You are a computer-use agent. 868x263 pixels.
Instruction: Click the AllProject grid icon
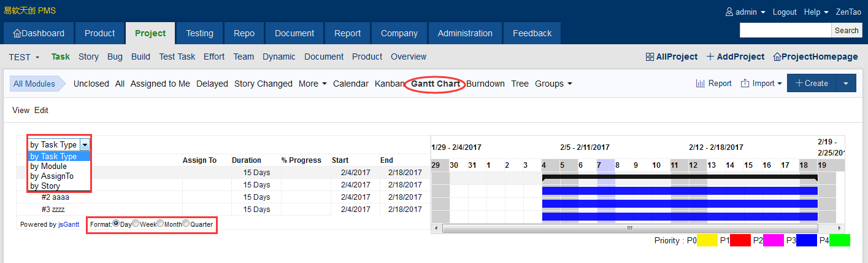coord(650,57)
